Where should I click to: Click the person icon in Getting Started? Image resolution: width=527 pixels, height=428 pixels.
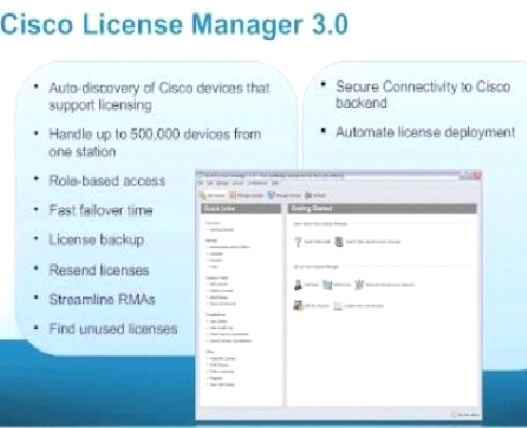pyautogui.click(x=298, y=284)
